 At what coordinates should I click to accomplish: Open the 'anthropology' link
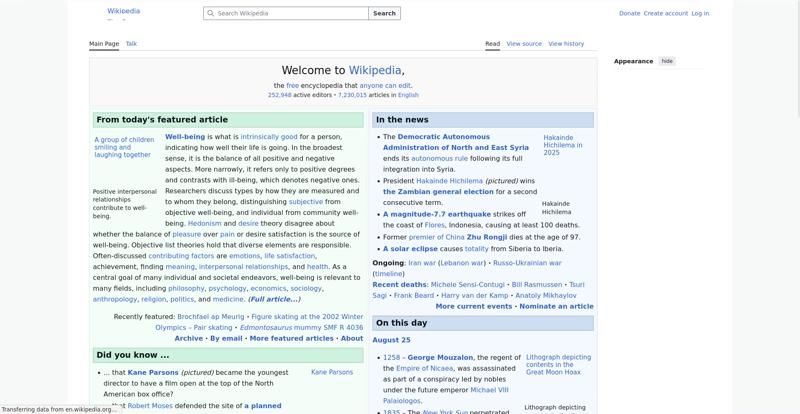tap(115, 300)
